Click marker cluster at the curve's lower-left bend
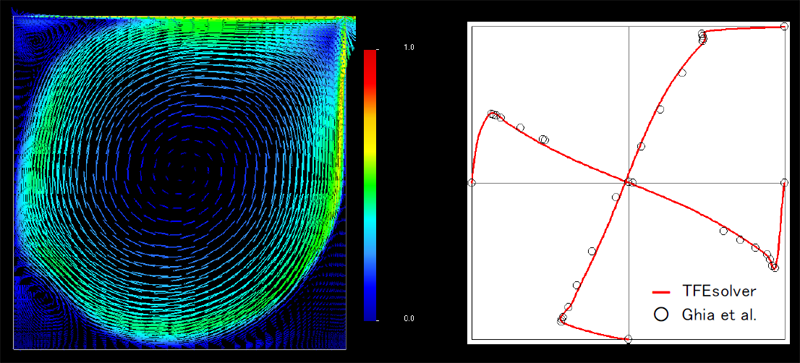Image resolution: width=800 pixels, height=363 pixels. tap(562, 319)
